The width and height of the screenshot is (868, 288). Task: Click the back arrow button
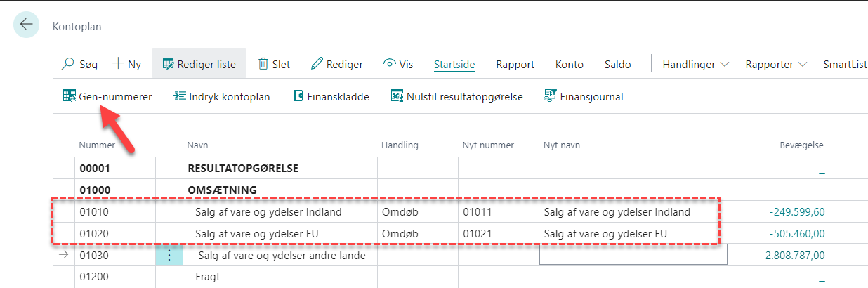pyautogui.click(x=26, y=25)
